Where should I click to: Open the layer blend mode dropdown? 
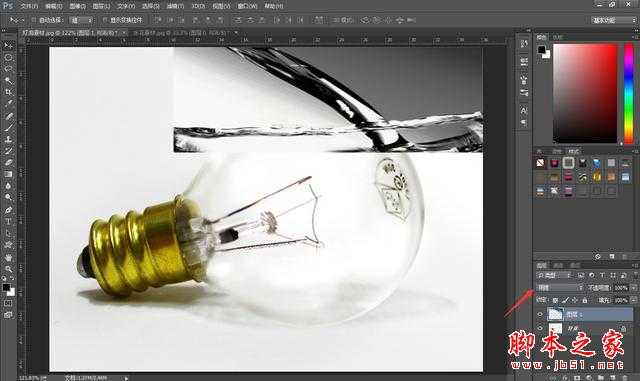tap(560, 287)
